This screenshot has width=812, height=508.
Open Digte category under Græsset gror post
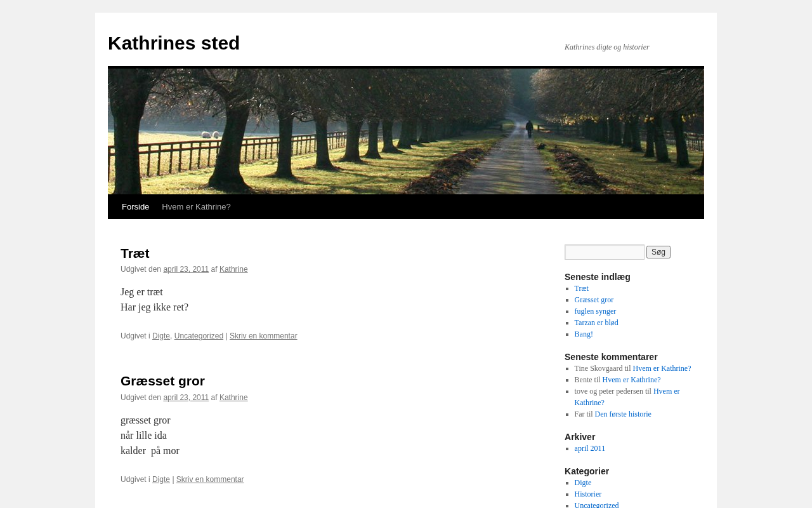(161, 479)
